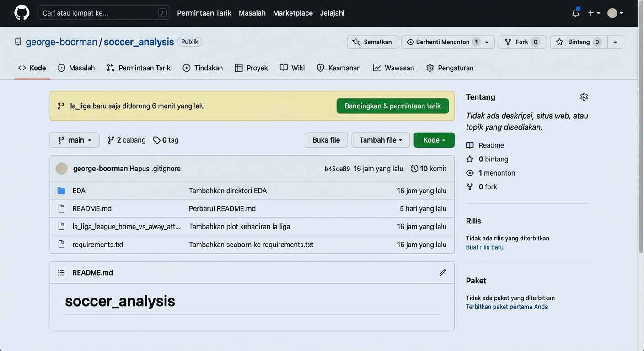Open the la_liga branch link in banner
Screen dimensions: 644x351
point(80,106)
